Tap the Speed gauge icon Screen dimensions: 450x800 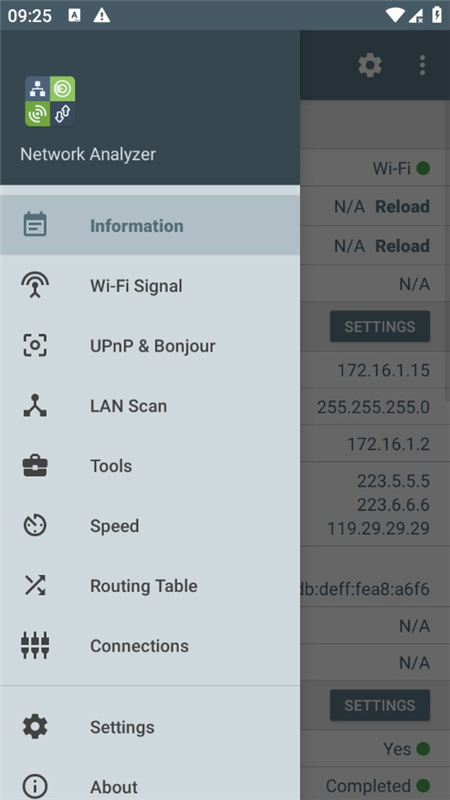(x=35, y=526)
